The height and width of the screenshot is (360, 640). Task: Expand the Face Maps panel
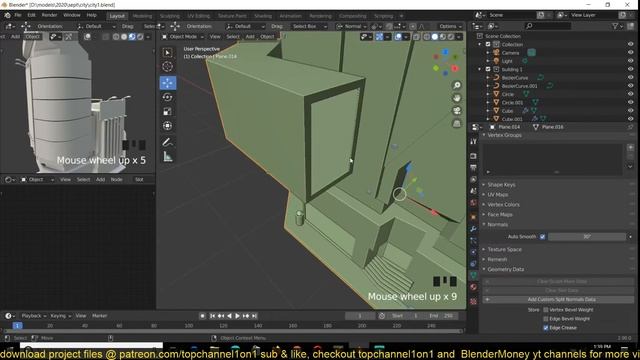click(500, 215)
